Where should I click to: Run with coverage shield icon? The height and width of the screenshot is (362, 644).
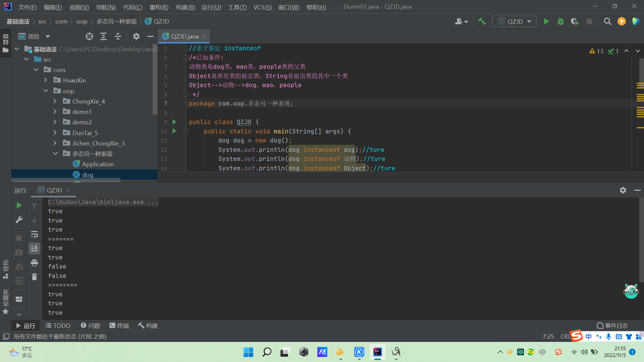(575, 21)
